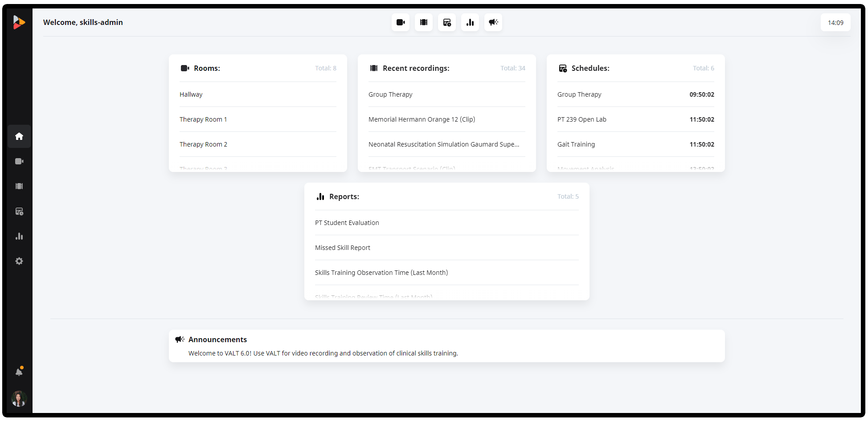This screenshot has width=868, height=421.
Task: Open the Schedules icon in the top toolbar
Action: click(446, 22)
